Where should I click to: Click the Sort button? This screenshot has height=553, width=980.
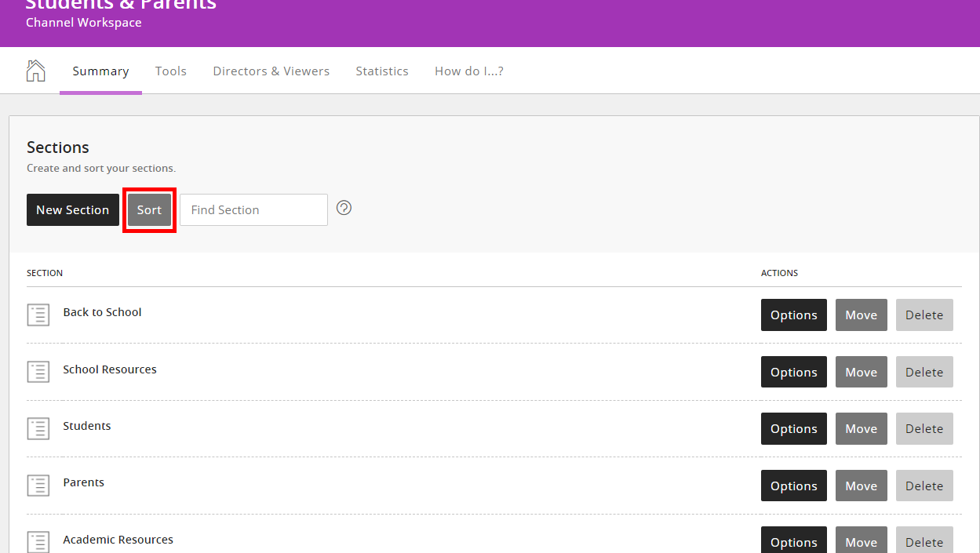click(149, 210)
